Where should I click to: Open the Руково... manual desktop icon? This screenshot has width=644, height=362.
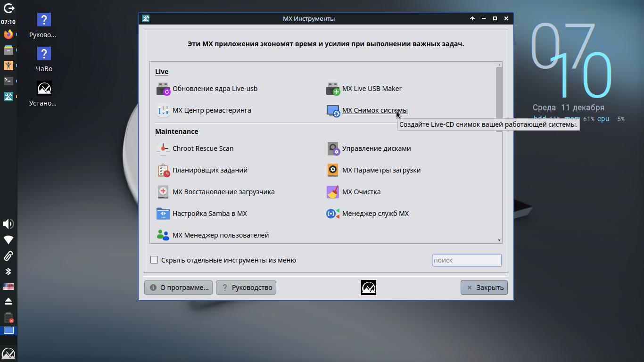44,25
